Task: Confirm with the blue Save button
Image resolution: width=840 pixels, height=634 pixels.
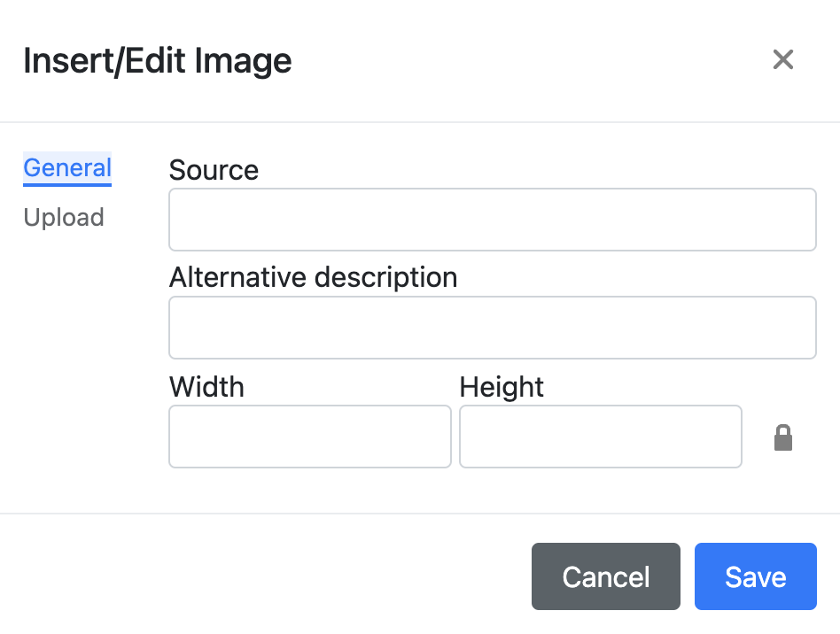Action: tap(755, 576)
